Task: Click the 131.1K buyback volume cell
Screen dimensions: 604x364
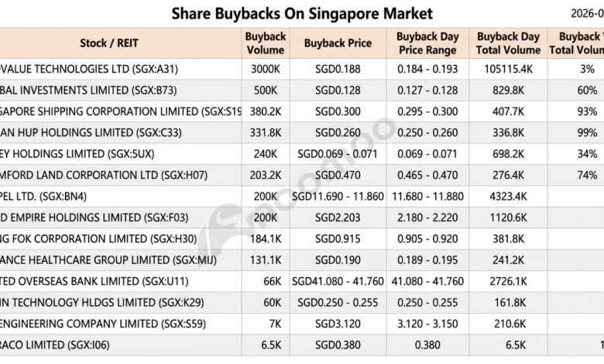Action: pos(266,260)
